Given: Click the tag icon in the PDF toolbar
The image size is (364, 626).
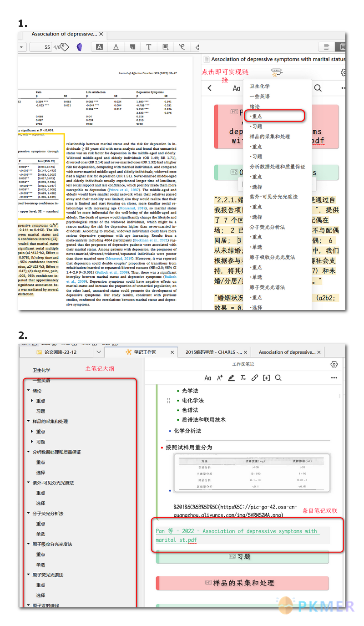Looking at the screenshot, I should (x=64, y=47).
